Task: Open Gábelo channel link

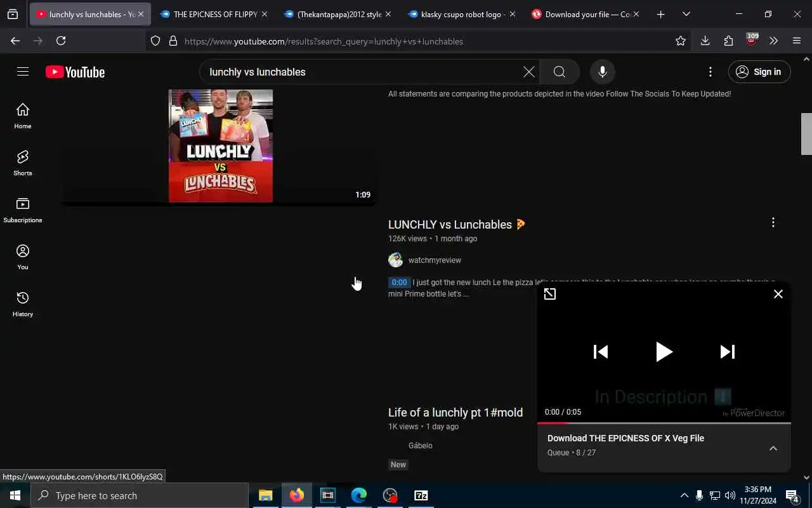Action: point(421,446)
